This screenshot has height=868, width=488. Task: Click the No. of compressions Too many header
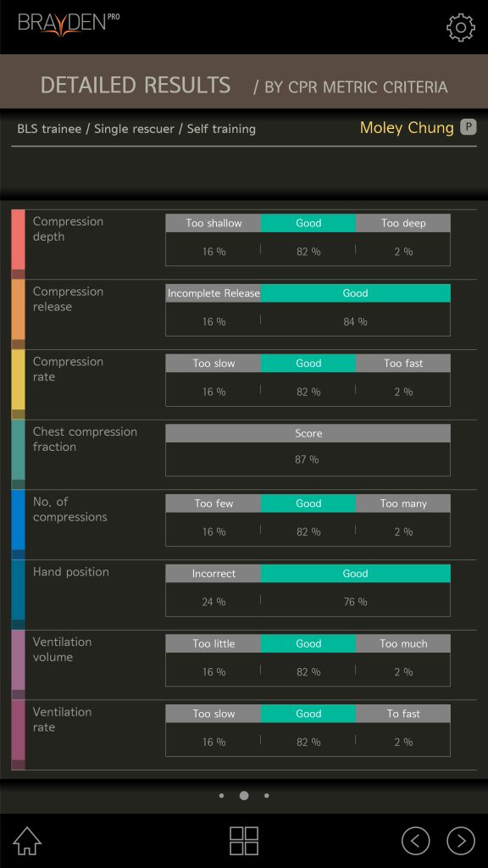coord(402,504)
